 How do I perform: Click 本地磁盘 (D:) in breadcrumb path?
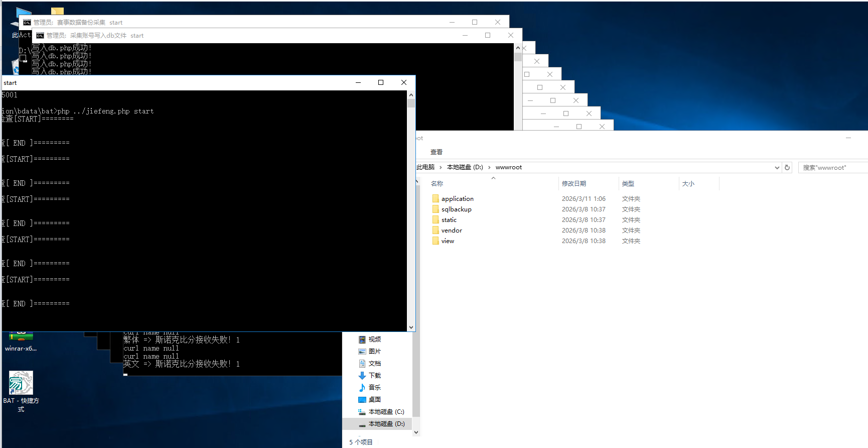[x=465, y=167]
